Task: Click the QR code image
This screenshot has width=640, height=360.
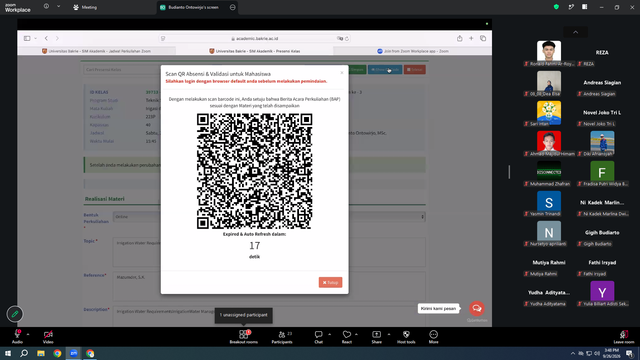Action: pos(255,171)
